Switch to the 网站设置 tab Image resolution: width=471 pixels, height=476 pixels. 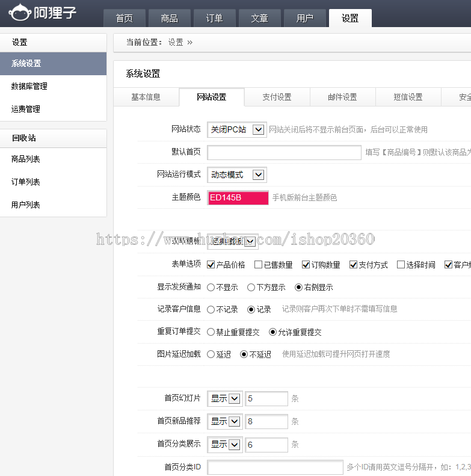click(212, 97)
